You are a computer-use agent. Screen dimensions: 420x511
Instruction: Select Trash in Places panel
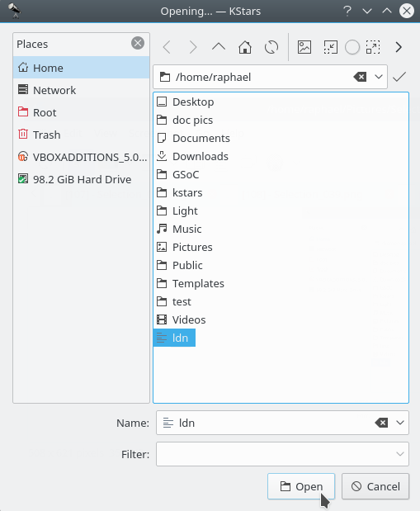pos(81,135)
